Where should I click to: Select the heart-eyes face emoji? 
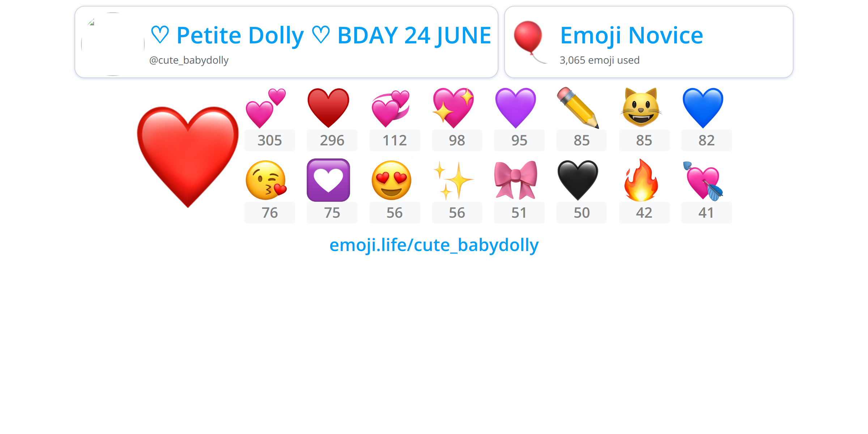tap(391, 180)
